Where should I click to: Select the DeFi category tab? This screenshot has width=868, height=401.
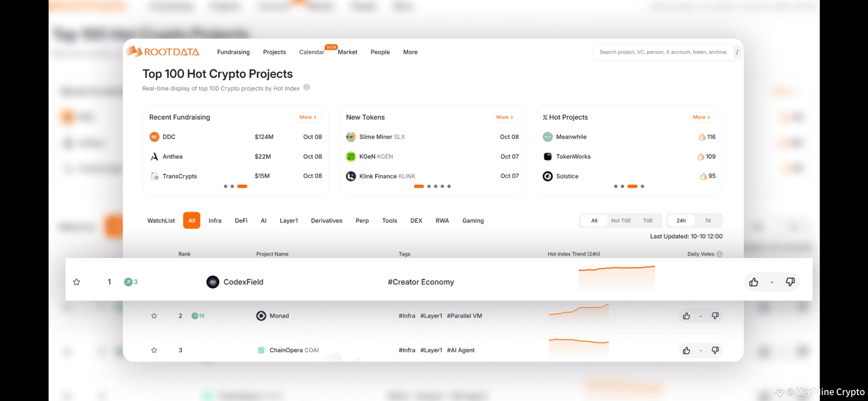pyautogui.click(x=241, y=221)
